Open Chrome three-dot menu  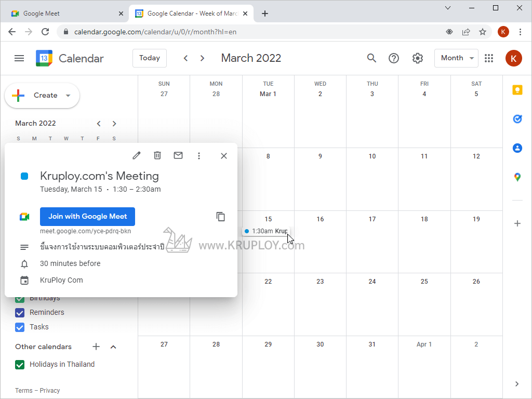[520, 32]
